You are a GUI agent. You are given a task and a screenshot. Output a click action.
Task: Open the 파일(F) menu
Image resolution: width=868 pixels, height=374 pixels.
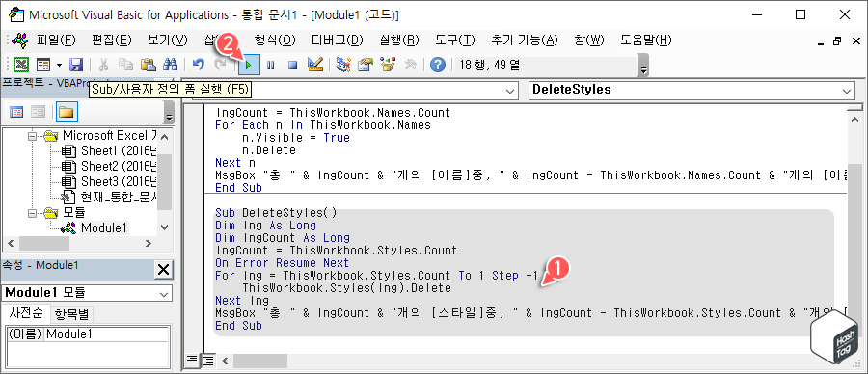(56, 40)
